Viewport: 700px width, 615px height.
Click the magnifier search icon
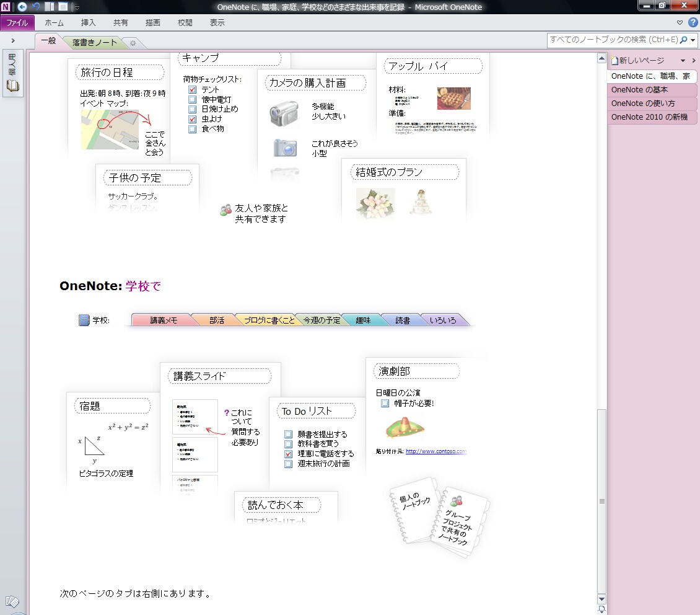pos(683,40)
